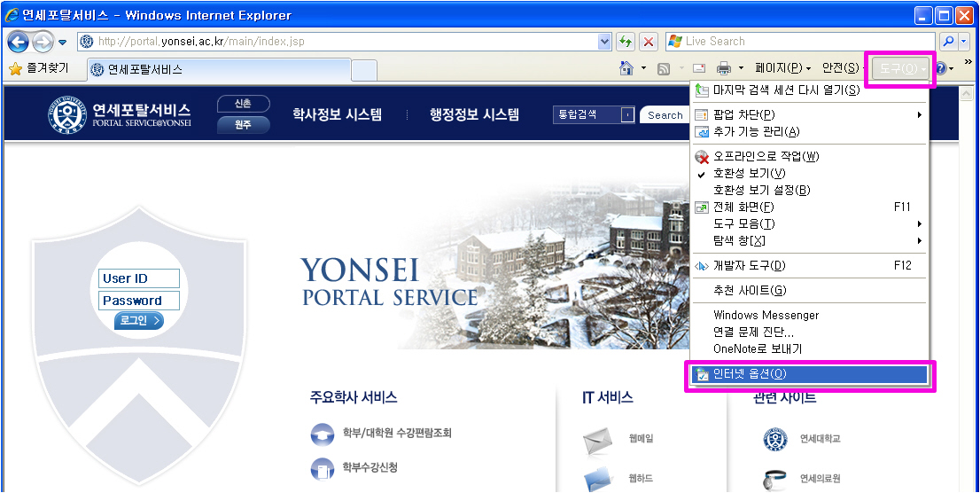The image size is (980, 493).
Task: Click the 학부수강신청 document icon
Action: (x=323, y=469)
